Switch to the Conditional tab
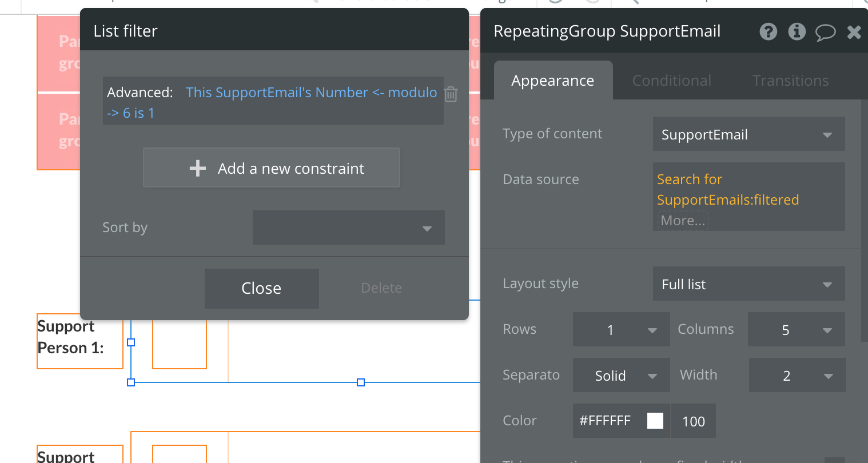 672,81
